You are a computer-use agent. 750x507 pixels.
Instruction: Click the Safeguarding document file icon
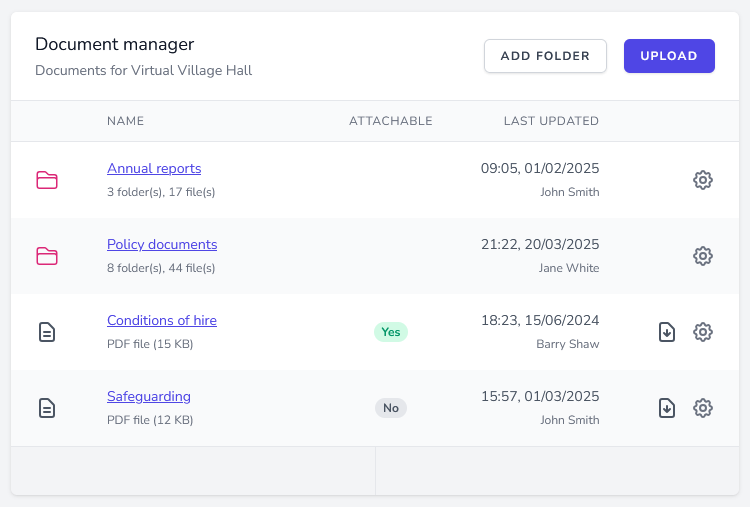[x=47, y=408]
